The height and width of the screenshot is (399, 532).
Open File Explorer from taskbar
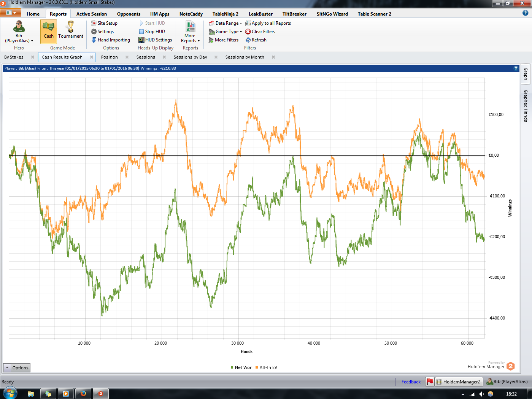pyautogui.click(x=31, y=394)
